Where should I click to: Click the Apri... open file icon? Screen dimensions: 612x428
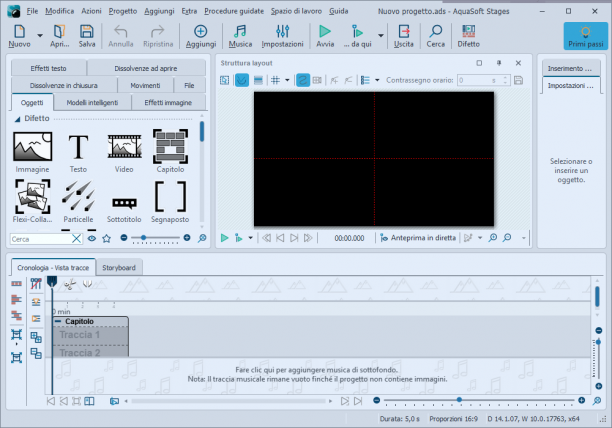coord(59,36)
